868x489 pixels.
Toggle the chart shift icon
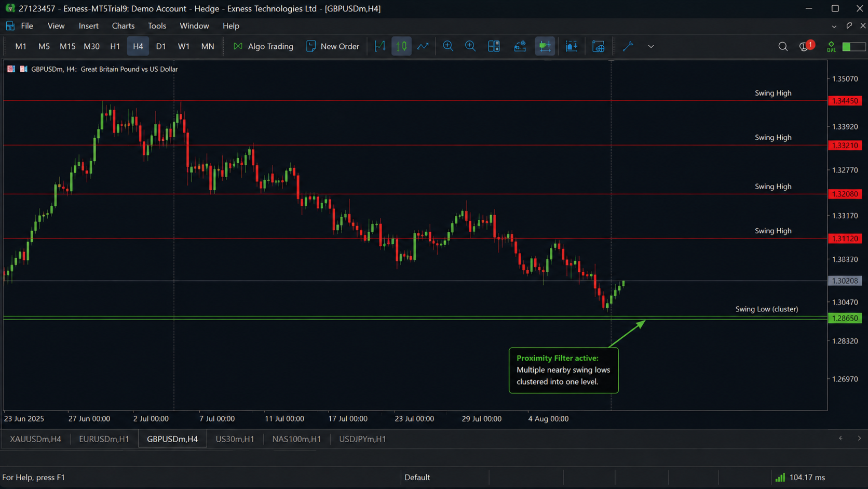tap(572, 46)
